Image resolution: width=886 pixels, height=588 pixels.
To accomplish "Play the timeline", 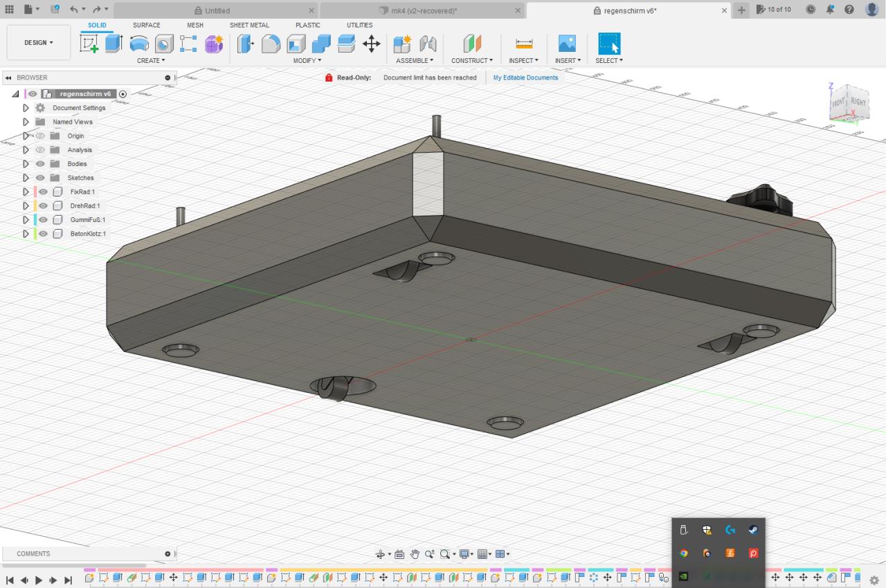I will [39, 580].
